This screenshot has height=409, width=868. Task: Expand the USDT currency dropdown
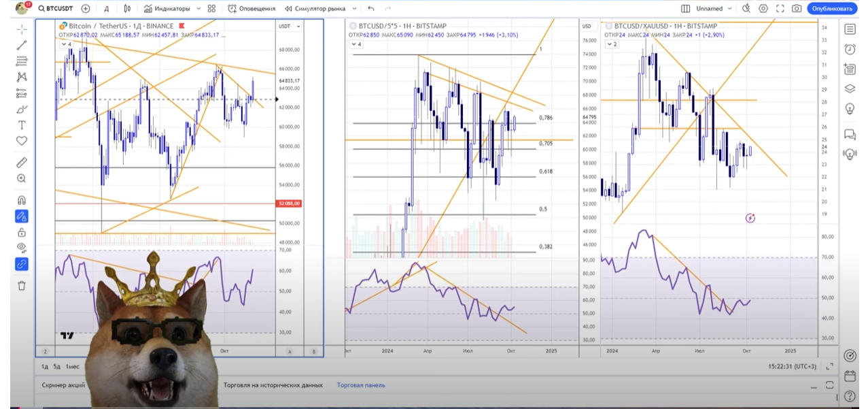(x=290, y=25)
